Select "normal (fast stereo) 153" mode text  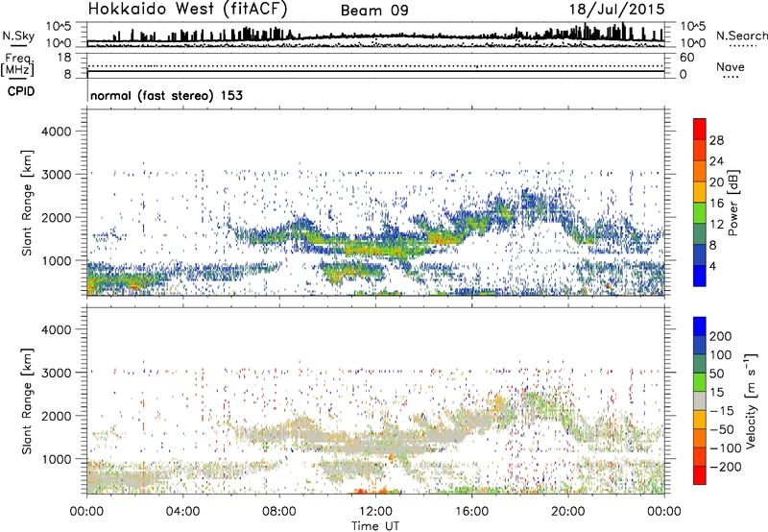point(166,95)
